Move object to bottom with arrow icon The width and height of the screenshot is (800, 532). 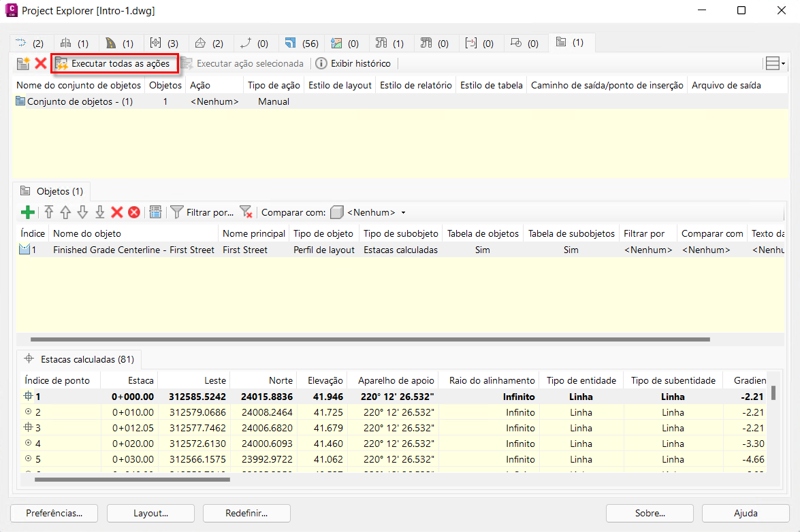click(x=99, y=212)
